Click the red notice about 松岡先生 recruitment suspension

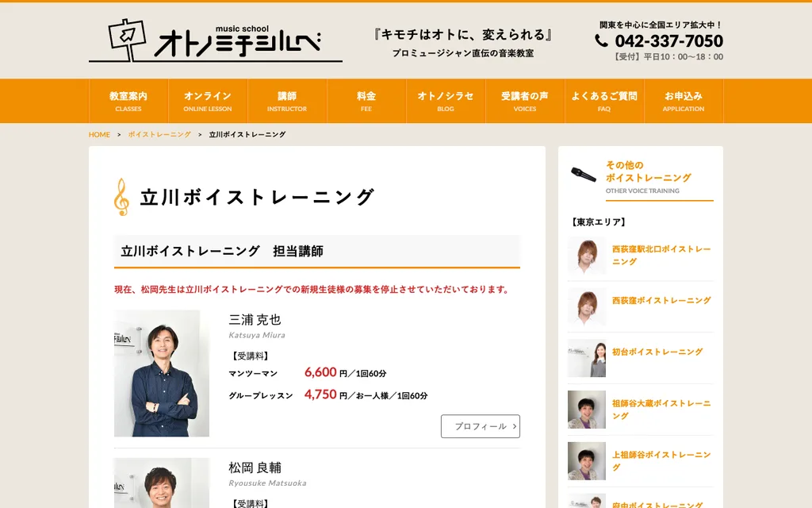[312, 289]
